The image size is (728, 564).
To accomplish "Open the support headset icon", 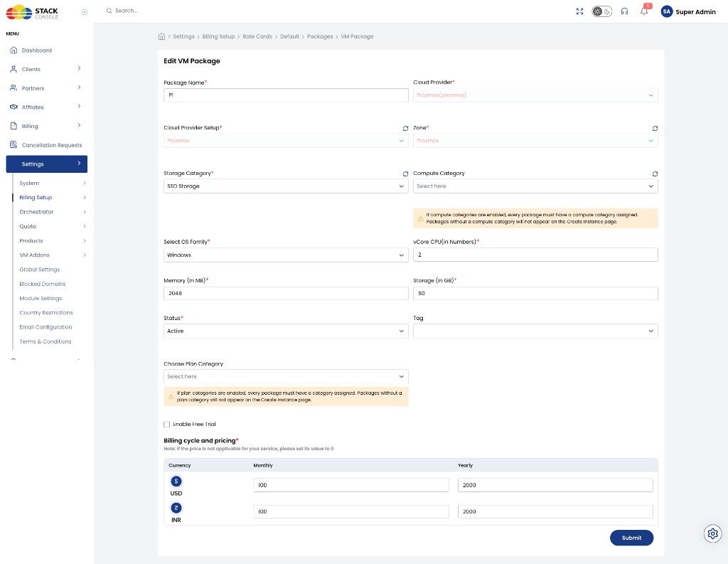I will 624,11.
